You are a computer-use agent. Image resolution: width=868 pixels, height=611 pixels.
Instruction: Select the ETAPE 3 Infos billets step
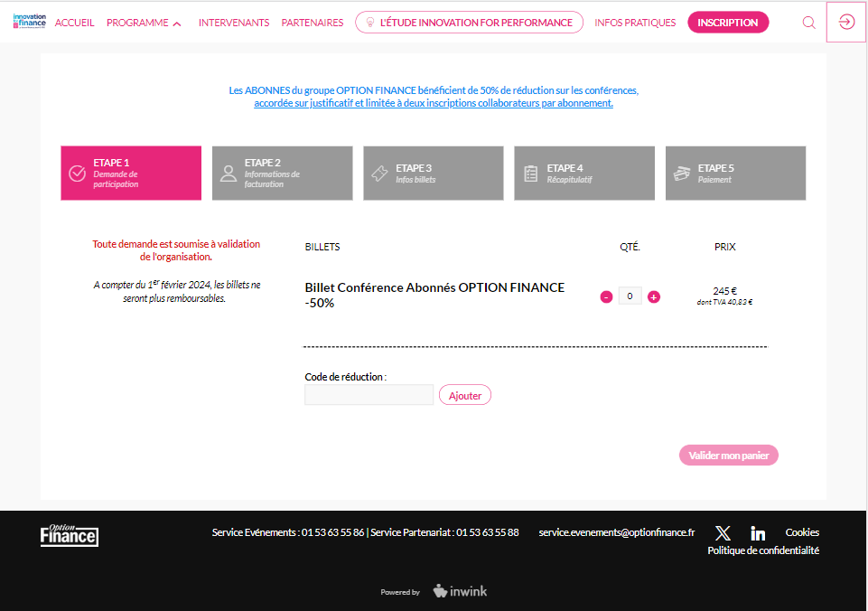click(434, 173)
